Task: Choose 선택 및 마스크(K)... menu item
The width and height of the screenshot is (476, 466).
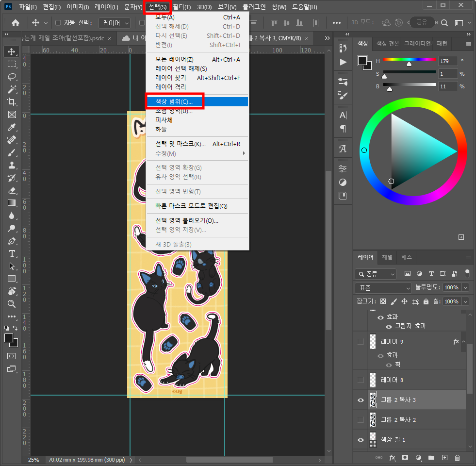Action: click(x=197, y=144)
